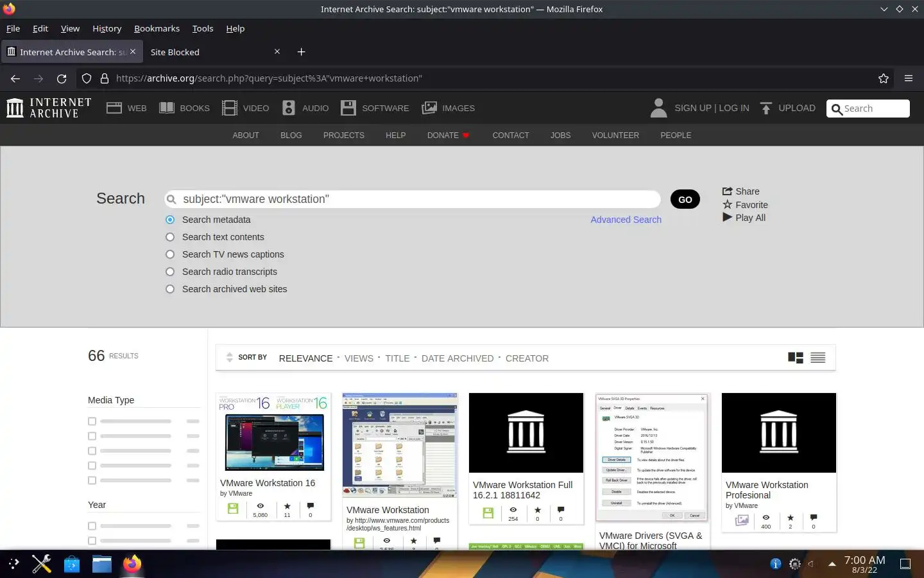The height and width of the screenshot is (578, 924).
Task: Open the BOOKS media section
Action: pyautogui.click(x=184, y=108)
